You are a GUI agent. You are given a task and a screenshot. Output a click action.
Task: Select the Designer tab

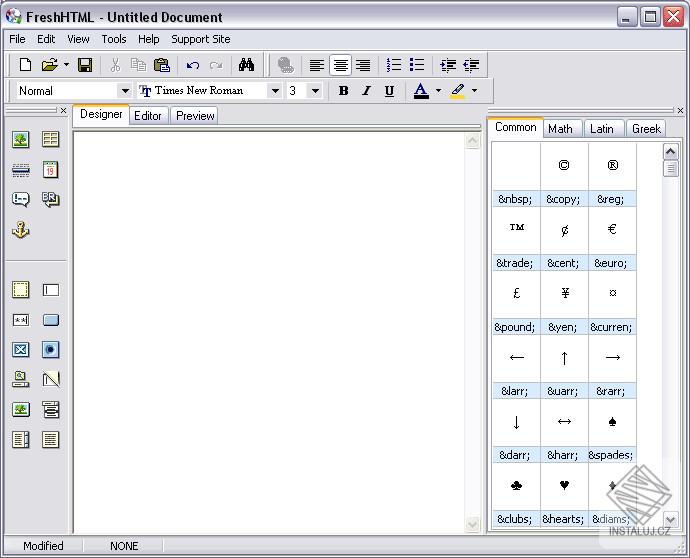point(101,114)
